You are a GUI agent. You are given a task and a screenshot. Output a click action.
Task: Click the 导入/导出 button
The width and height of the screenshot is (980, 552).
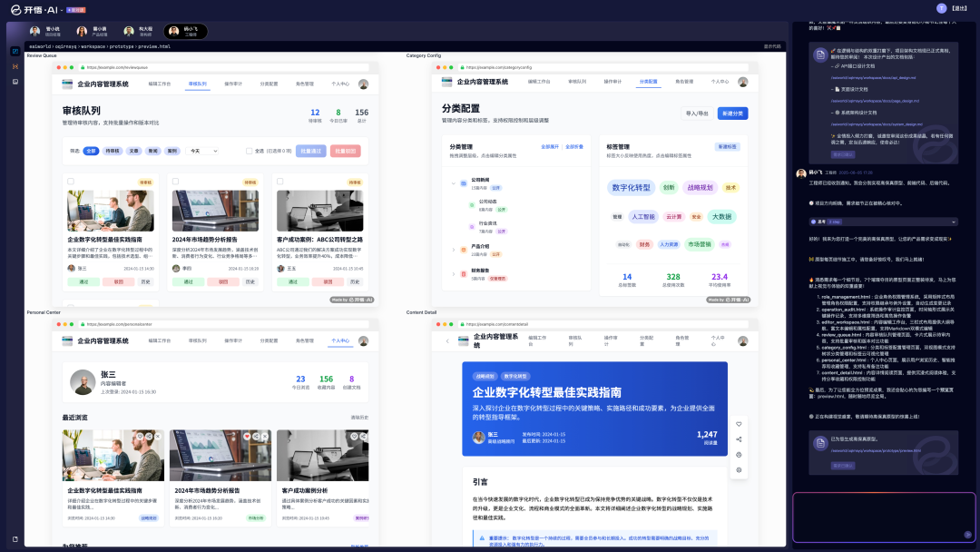697,113
